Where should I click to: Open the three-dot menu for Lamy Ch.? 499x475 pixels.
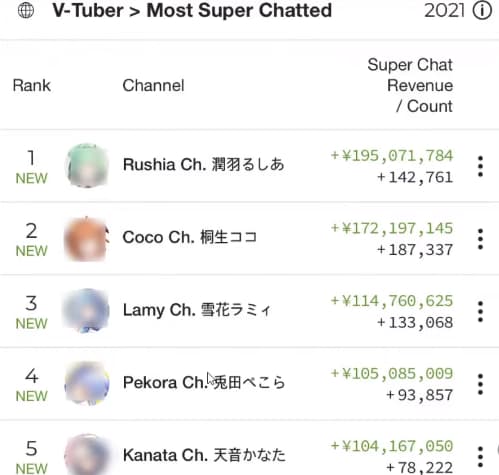(x=480, y=311)
